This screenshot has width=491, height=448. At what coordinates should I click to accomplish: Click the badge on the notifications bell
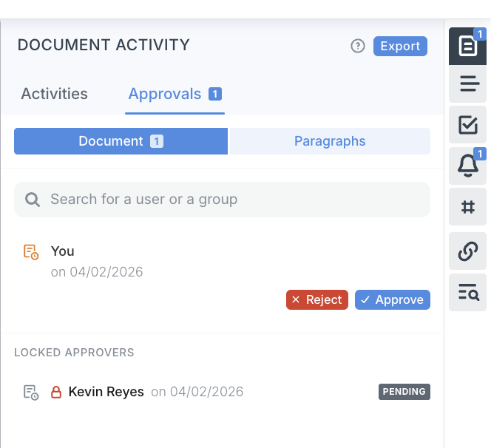click(x=479, y=154)
